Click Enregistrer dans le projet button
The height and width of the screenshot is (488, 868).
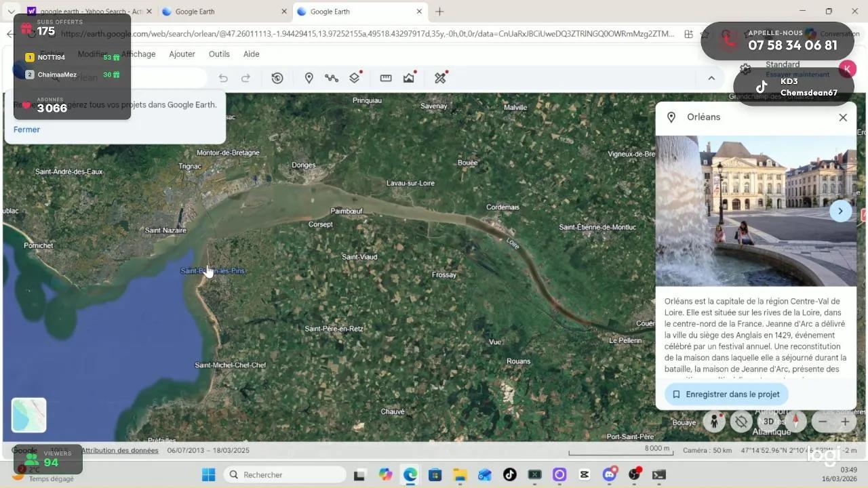726,394
